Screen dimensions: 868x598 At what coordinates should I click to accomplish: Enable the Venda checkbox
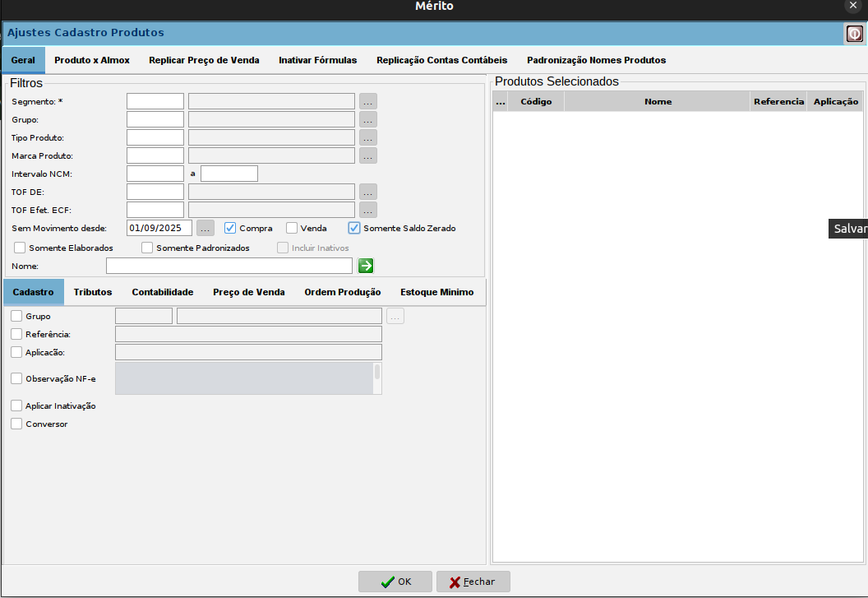click(x=292, y=228)
